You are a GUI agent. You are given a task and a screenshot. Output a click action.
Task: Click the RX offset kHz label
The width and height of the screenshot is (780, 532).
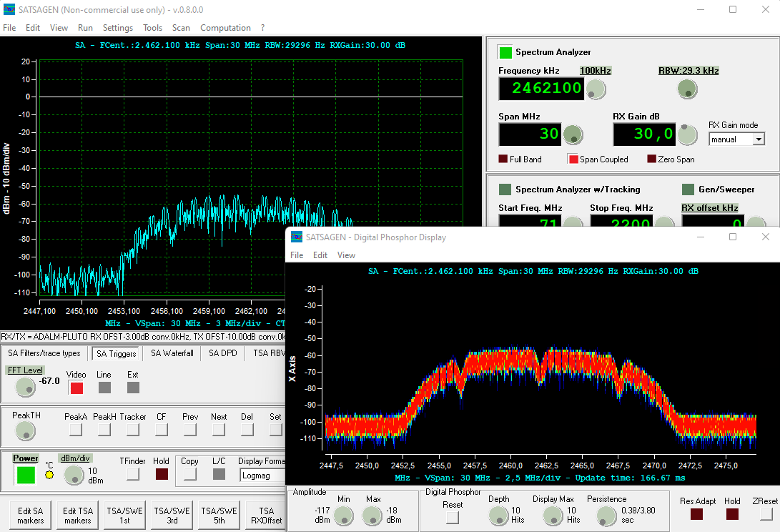(x=709, y=208)
